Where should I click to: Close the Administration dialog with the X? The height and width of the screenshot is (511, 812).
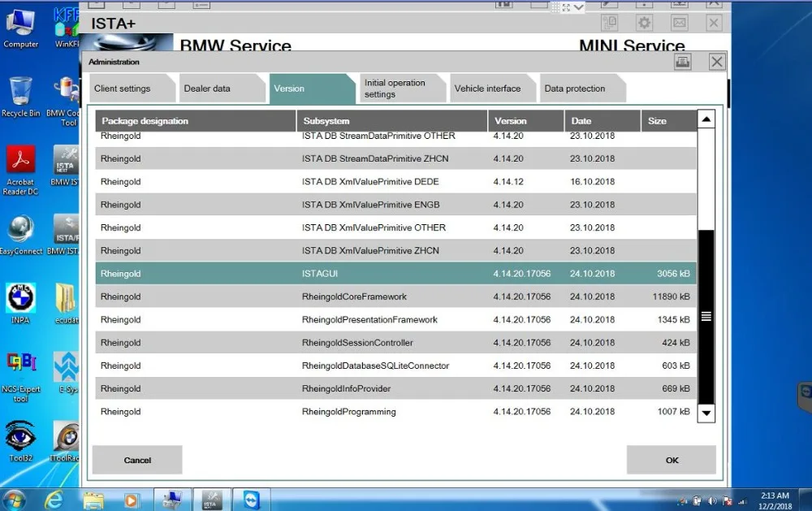717,63
